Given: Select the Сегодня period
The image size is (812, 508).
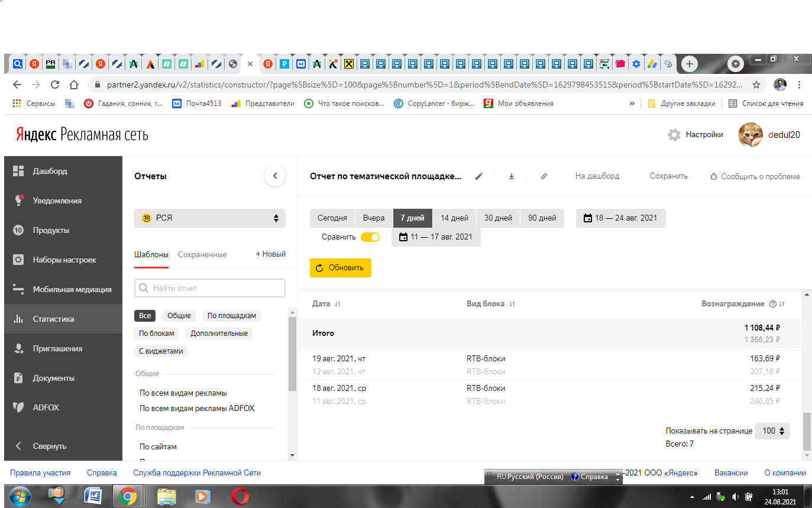Looking at the screenshot, I should [x=332, y=218].
